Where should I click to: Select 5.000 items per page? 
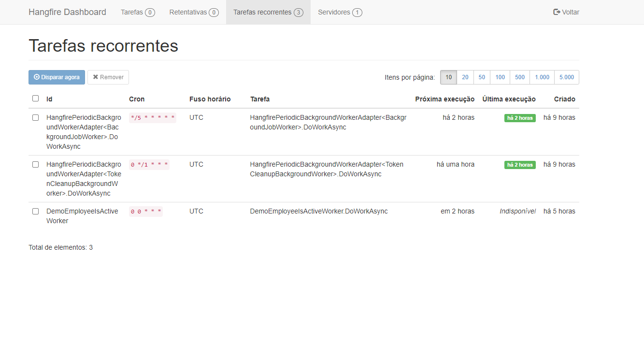pos(567,77)
